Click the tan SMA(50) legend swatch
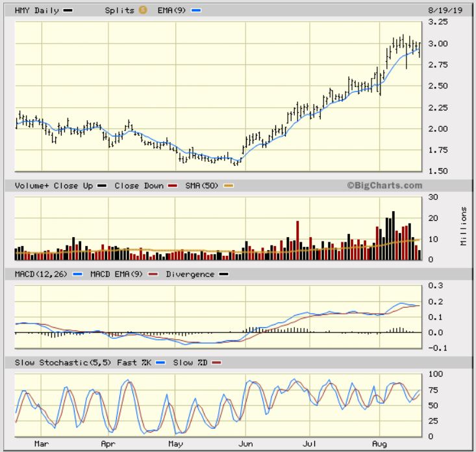476x452 pixels. point(228,186)
